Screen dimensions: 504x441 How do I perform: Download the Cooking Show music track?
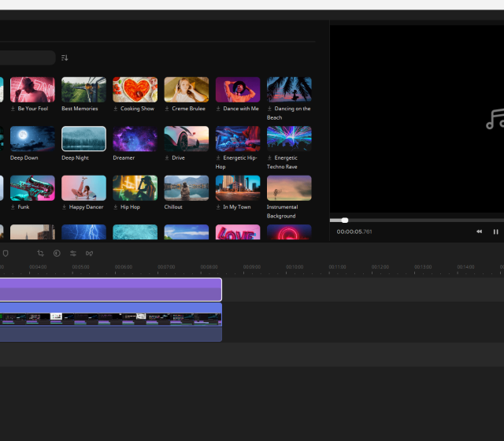(117, 109)
